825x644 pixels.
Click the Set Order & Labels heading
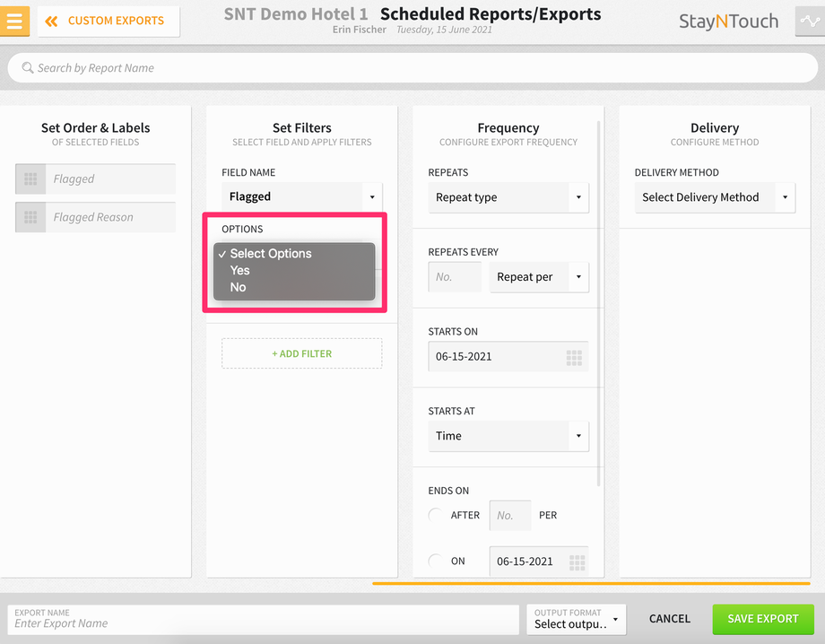pos(95,128)
